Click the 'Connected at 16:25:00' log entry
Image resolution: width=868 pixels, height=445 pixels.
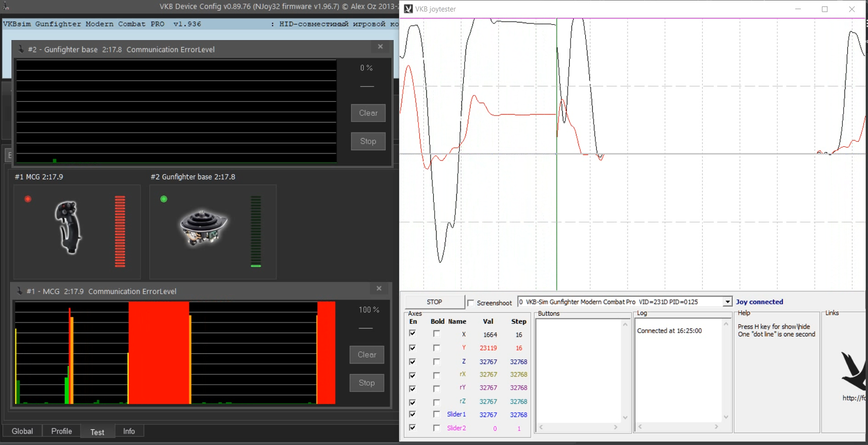point(669,331)
